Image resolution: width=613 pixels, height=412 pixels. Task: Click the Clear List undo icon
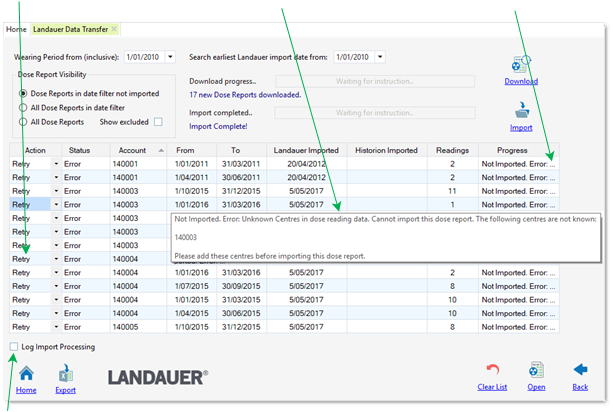(492, 370)
